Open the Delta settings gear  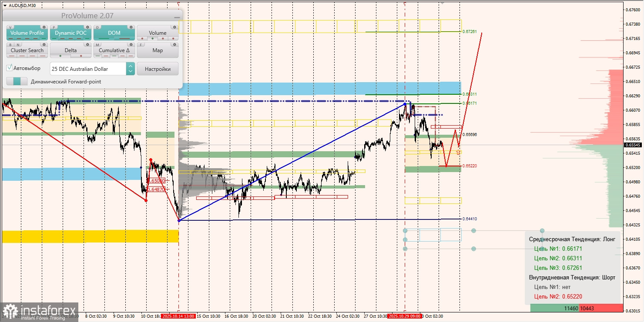click(x=88, y=44)
